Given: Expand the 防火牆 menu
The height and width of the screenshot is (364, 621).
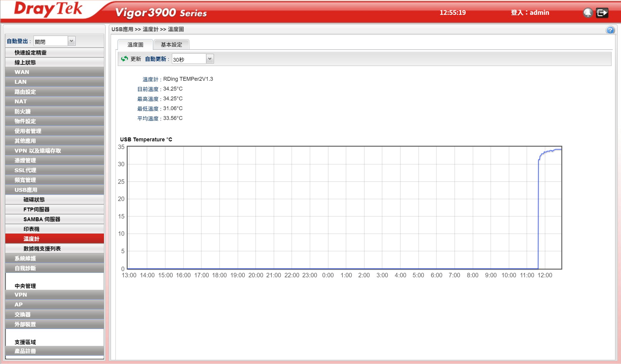Looking at the screenshot, I should click(55, 111).
